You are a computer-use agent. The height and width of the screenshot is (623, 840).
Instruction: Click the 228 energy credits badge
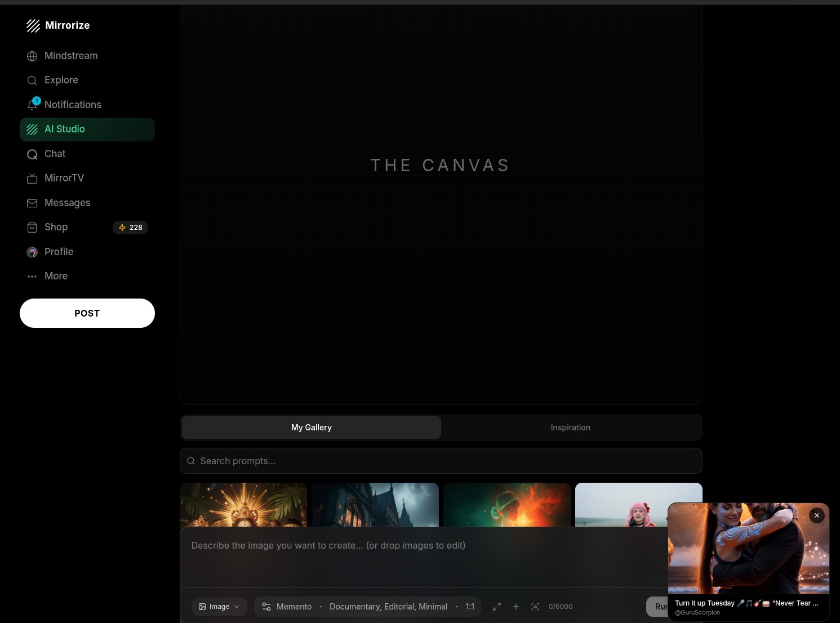[x=130, y=228]
